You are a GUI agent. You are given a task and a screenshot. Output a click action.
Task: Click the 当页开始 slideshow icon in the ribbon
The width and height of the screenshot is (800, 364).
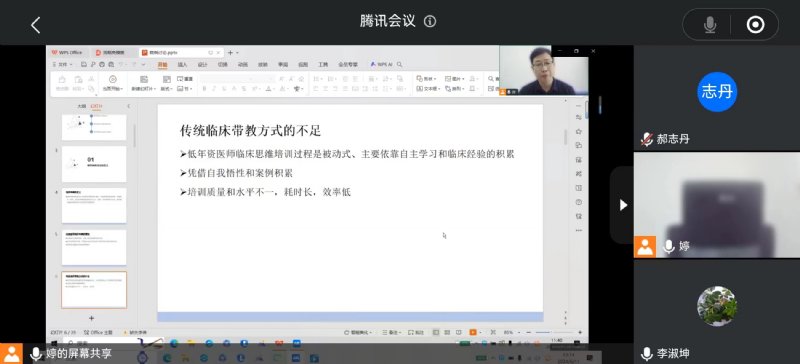(113, 84)
